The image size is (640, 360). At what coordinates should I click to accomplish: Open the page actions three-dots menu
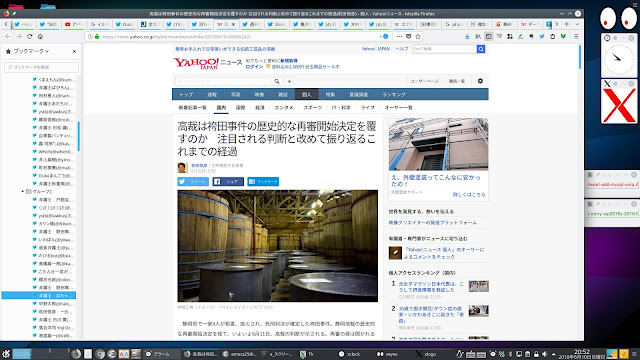(399, 36)
